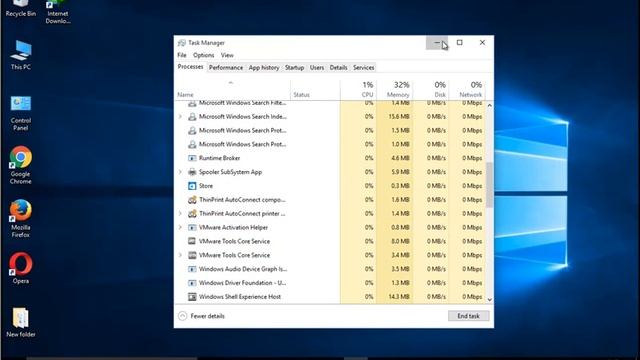Click the scrollbar up arrow

click(489, 105)
